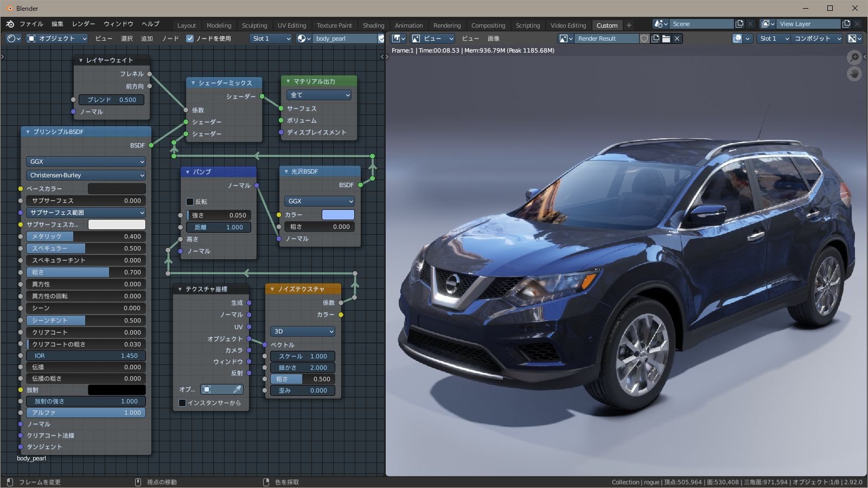Click the view layer browse icon

pos(768,24)
